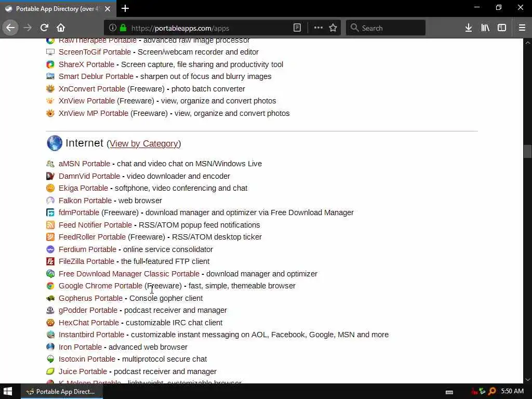The width and height of the screenshot is (532, 399).
Task: Select Portable App Direct... taskbar button
Action: point(62,392)
